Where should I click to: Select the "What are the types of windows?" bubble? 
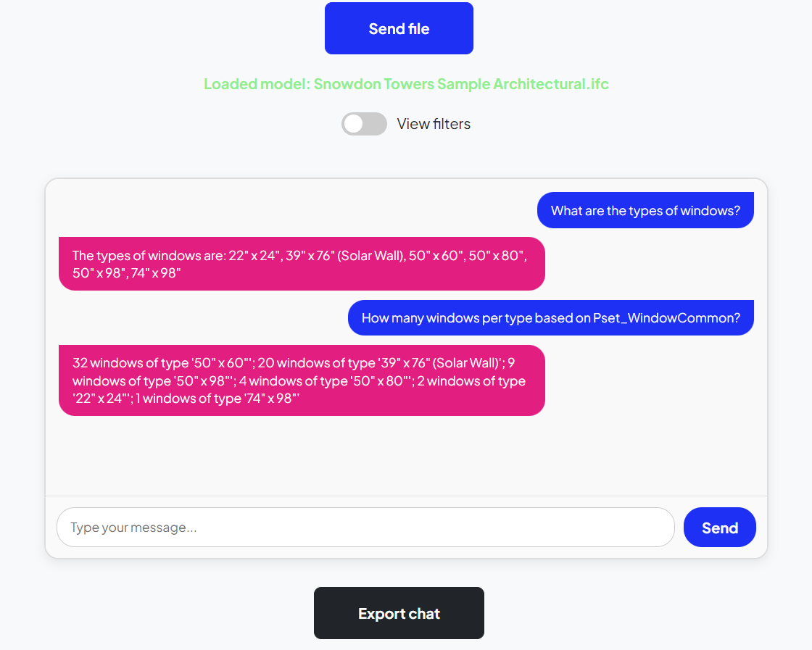pyautogui.click(x=645, y=211)
